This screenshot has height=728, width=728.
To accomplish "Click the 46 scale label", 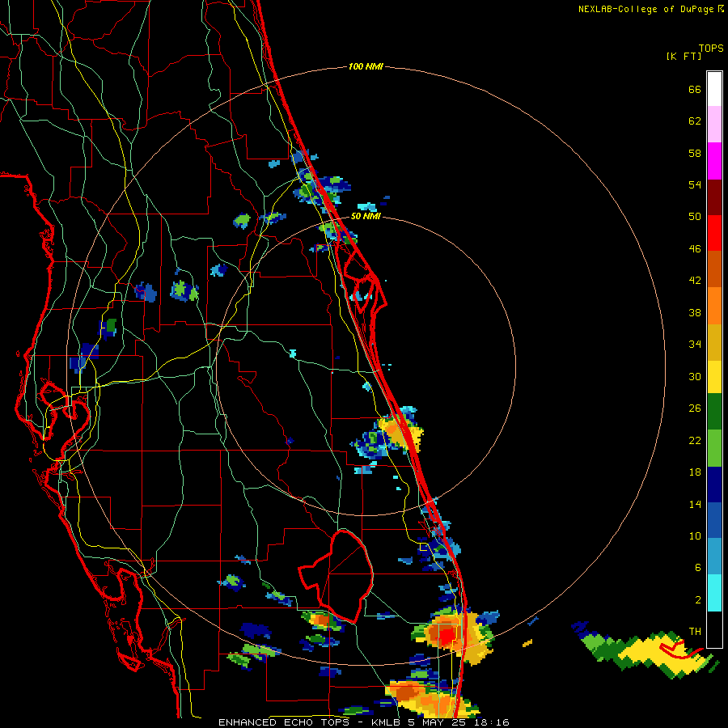I will click(695, 249).
